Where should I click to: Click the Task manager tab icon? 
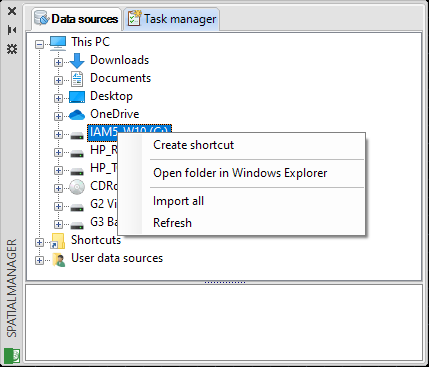click(x=134, y=18)
